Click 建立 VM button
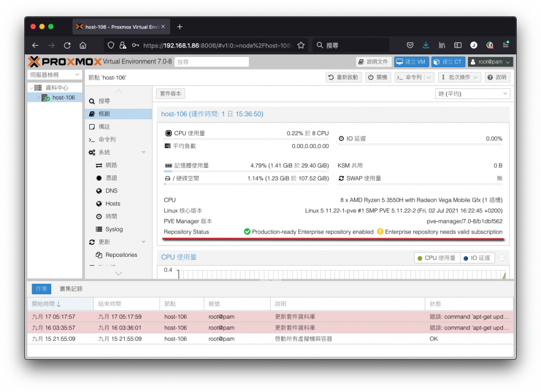Viewport: 541px width, 392px height. click(411, 62)
